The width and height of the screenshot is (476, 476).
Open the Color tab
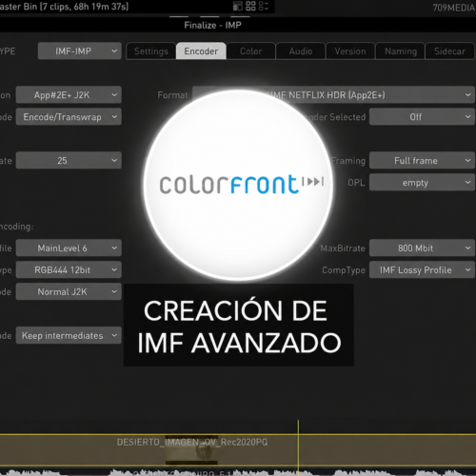point(250,51)
